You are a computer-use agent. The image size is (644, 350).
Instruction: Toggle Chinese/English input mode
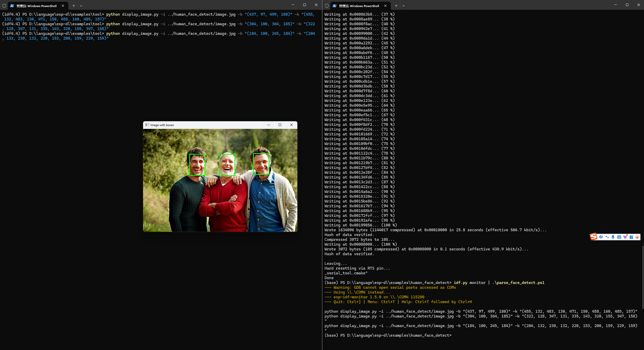601,237
